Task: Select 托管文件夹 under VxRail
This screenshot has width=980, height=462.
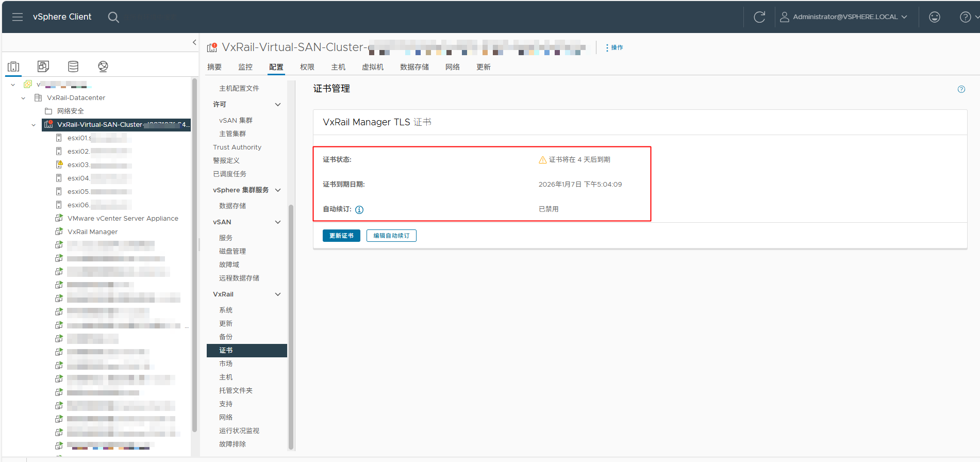Action: (x=236, y=390)
